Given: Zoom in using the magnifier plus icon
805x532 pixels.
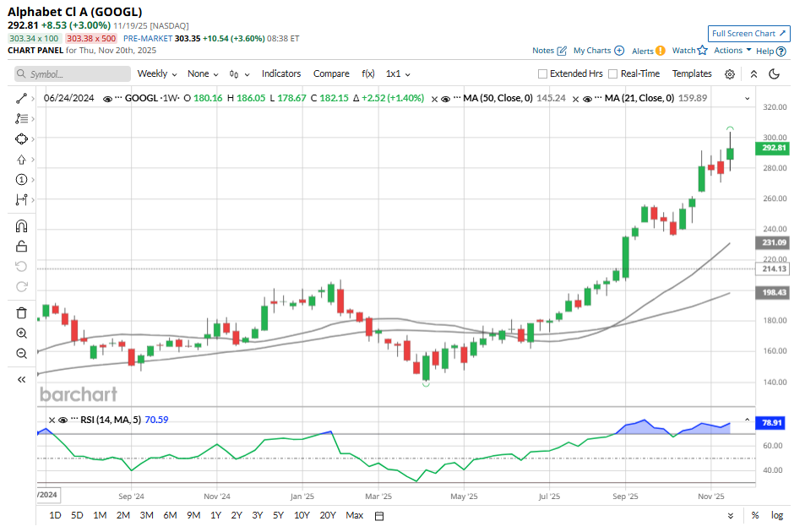Looking at the screenshot, I should pos(21,334).
